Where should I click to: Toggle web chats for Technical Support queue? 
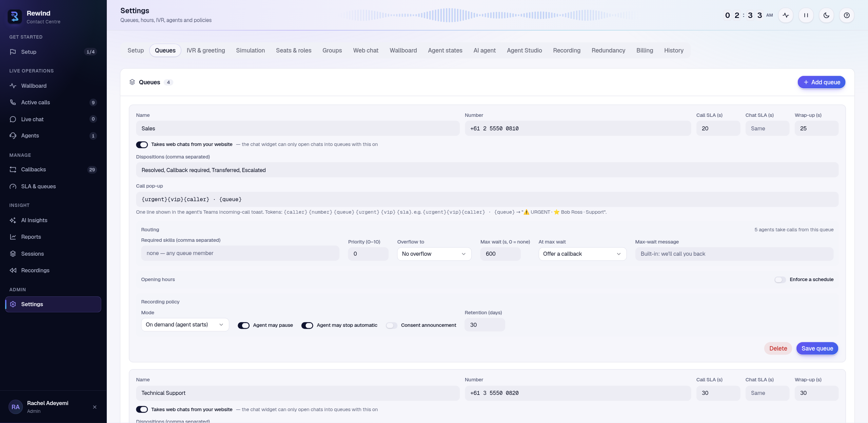142,409
